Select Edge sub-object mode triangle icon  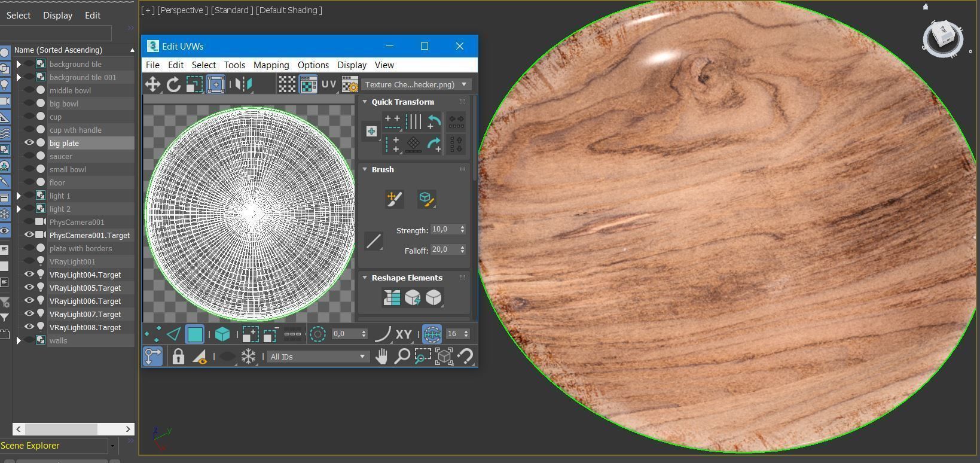173,334
